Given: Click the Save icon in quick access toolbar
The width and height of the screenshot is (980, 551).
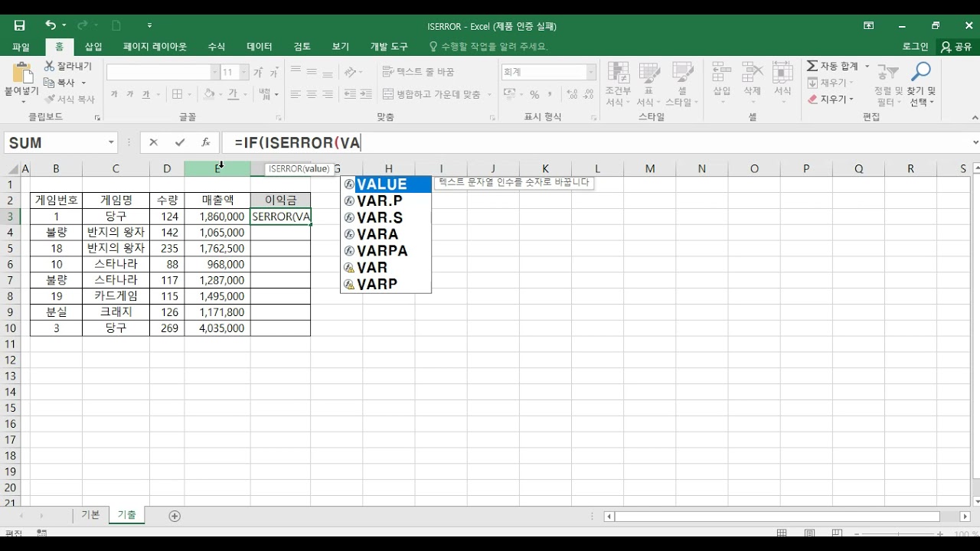Looking at the screenshot, I should coord(19,25).
